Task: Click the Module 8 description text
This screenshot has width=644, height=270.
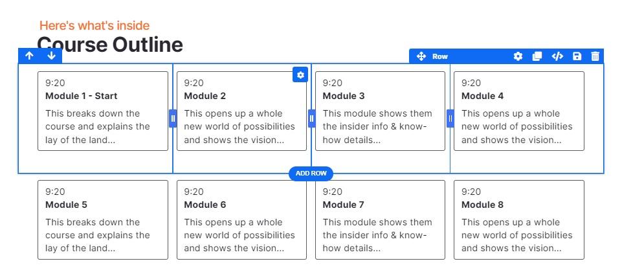Action: [x=516, y=235]
